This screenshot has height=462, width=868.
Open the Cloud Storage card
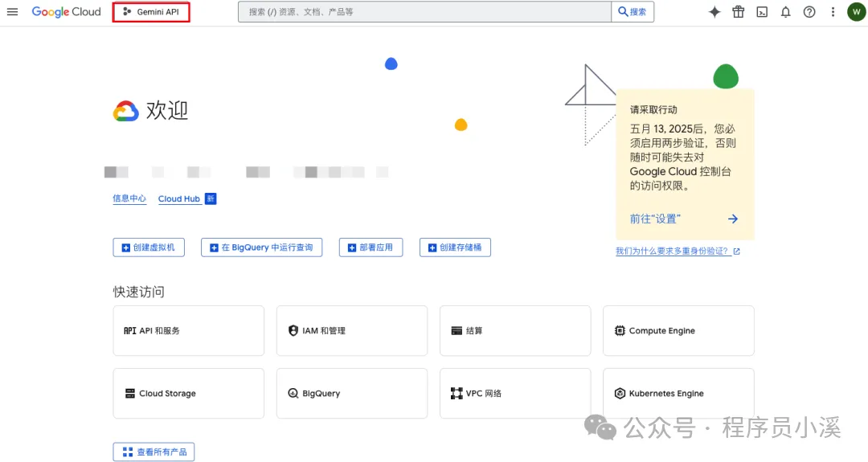(189, 394)
